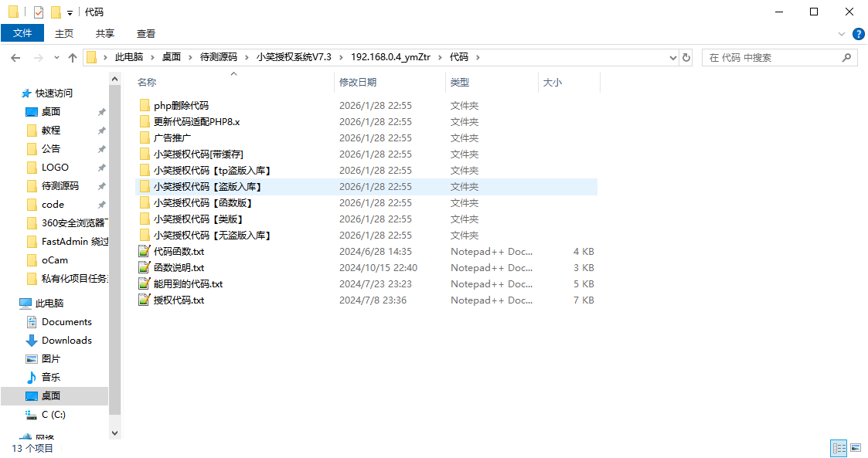This screenshot has width=868, height=458.
Task: Expand the chevron after 小笑授权系统V7.3 breadcrumb
Action: pyautogui.click(x=340, y=57)
